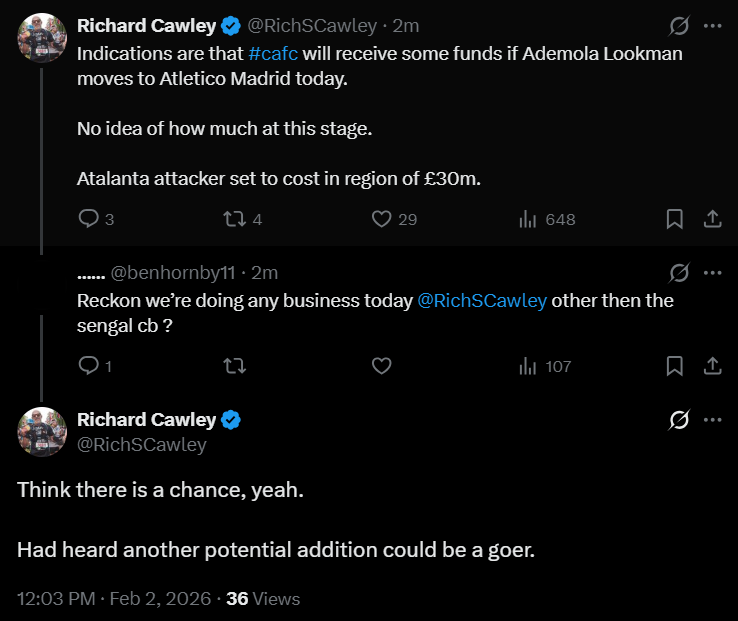Repost benhornby11's reply
738x621 pixels.
(x=234, y=366)
